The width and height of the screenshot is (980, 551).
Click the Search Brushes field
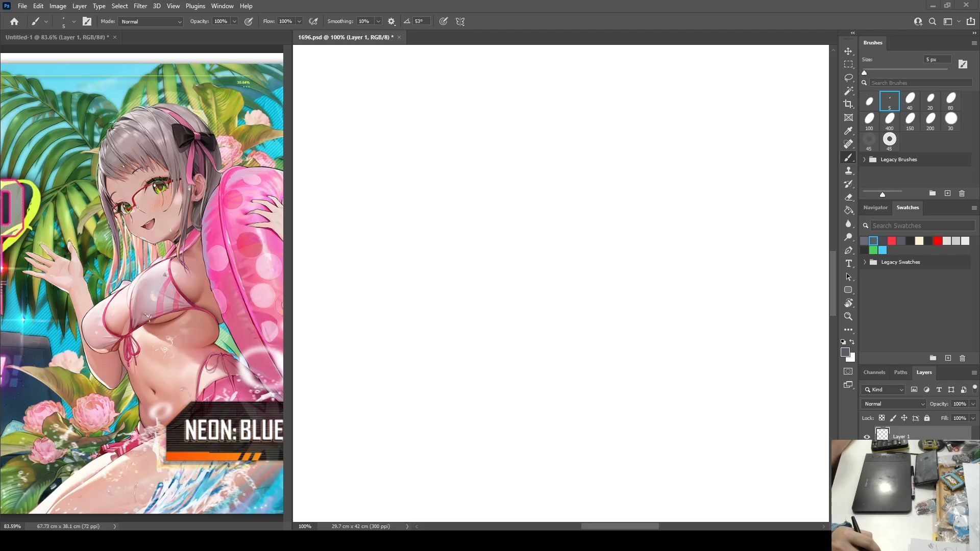click(921, 83)
